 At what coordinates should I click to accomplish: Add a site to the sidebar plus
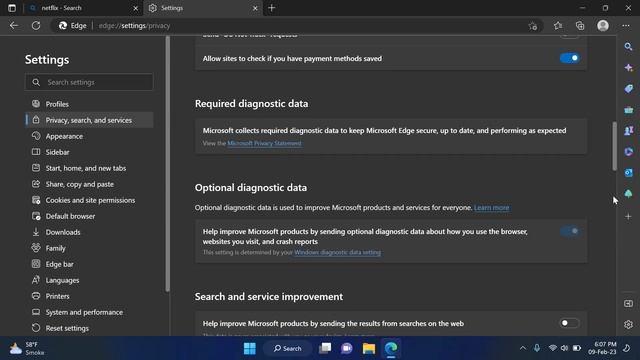point(628,216)
